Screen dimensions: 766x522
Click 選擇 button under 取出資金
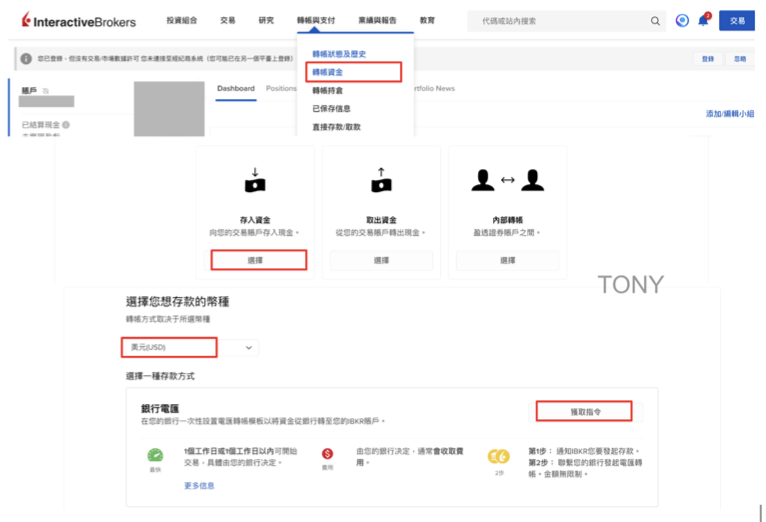coord(381,260)
